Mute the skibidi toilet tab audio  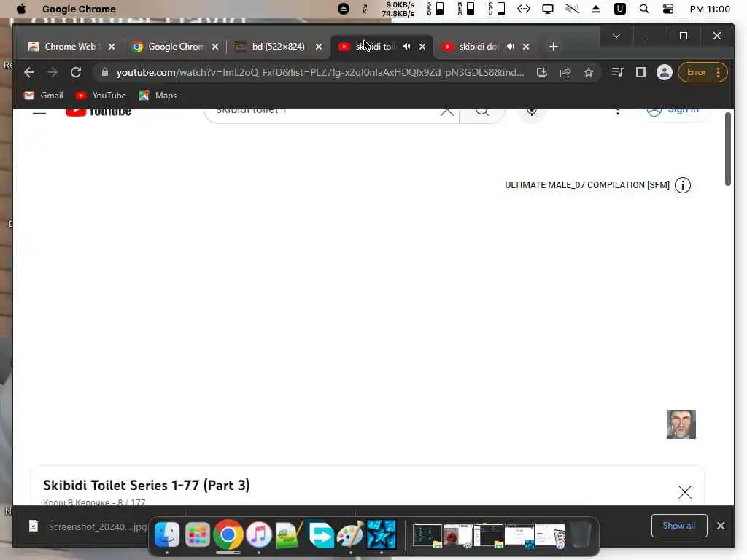406,47
